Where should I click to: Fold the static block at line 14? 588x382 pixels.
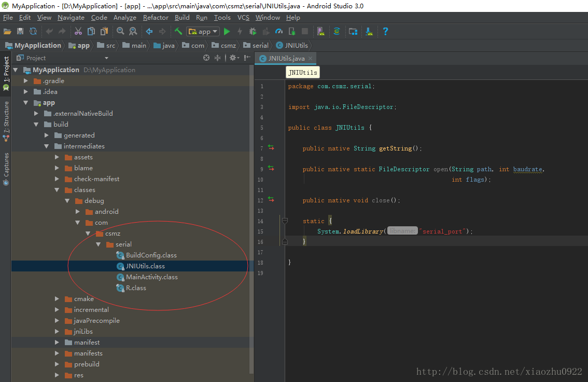(x=285, y=221)
